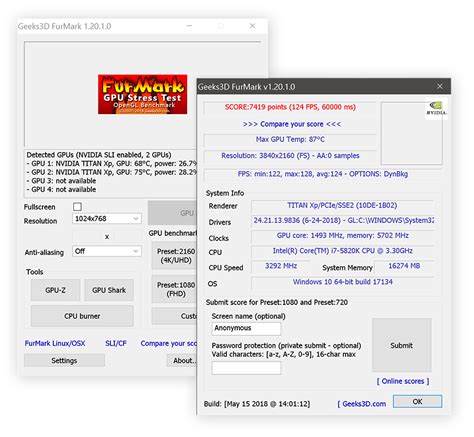The height and width of the screenshot is (437, 474).
Task: Close the FurMark 1.20.1.0 main window
Action: pos(252,26)
